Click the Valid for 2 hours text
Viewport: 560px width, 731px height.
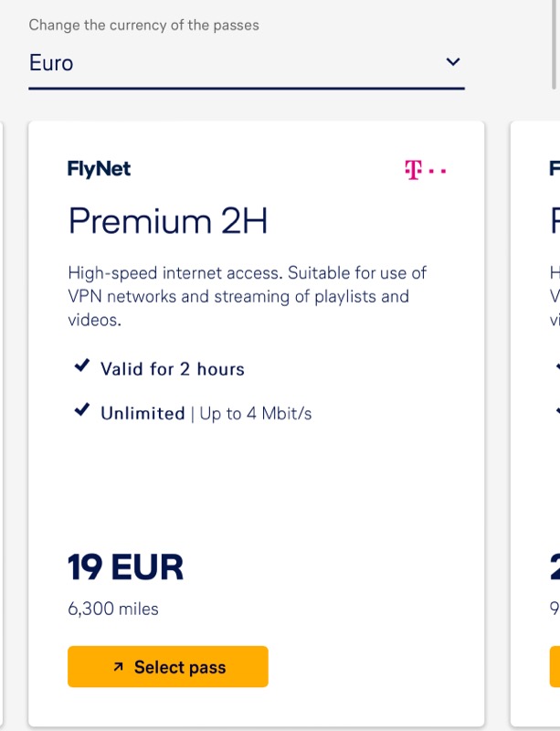pos(173,369)
